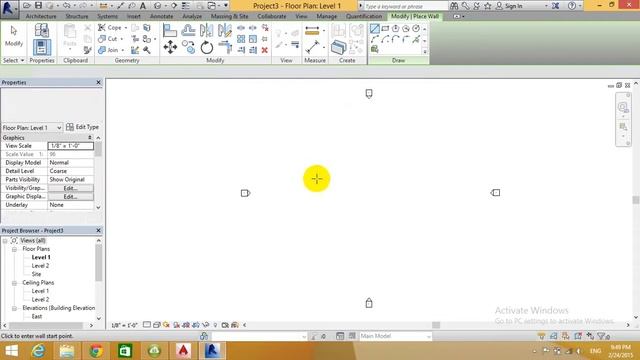The height and width of the screenshot is (360, 640).
Task: Switch to the Massing & Site tab
Action: click(x=229, y=16)
